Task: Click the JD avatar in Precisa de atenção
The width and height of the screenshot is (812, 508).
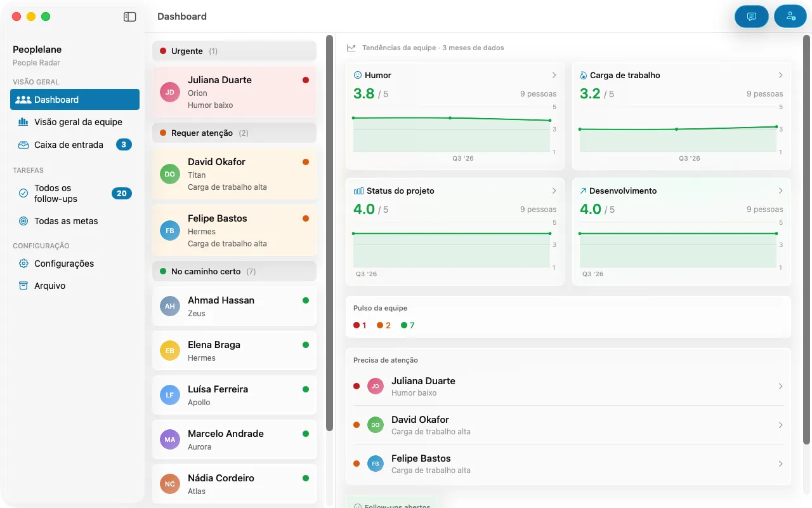Action: pos(376,386)
